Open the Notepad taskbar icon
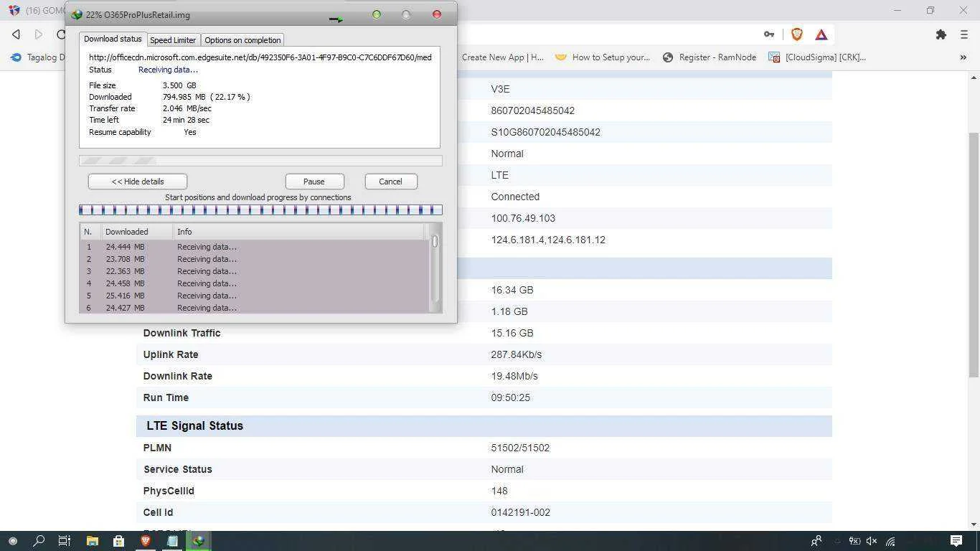 (x=172, y=541)
